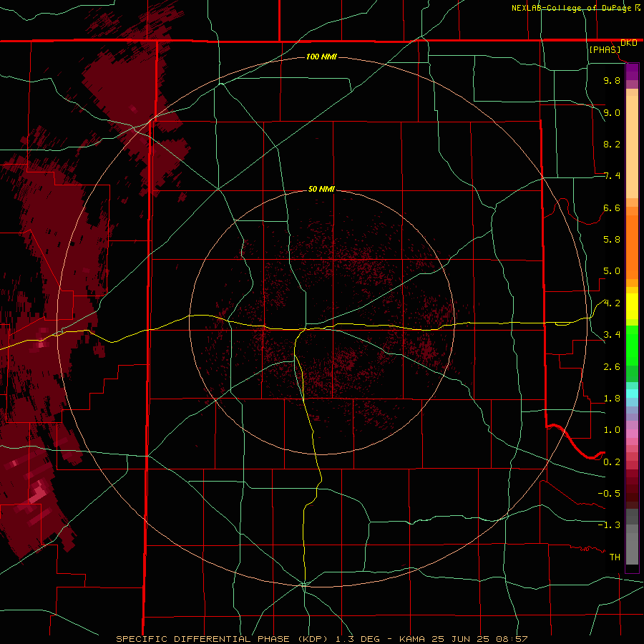Pick the cyan color bar segment
644x644 pixels.
632,394
